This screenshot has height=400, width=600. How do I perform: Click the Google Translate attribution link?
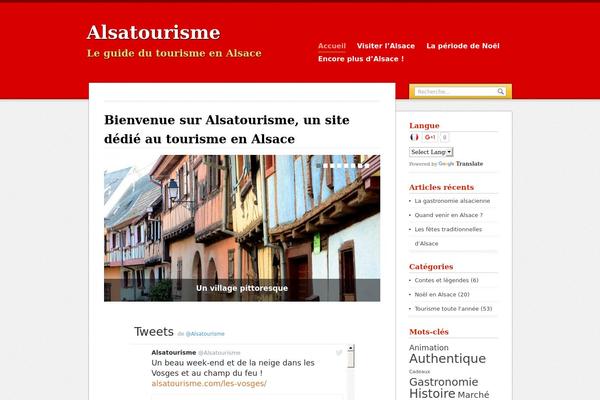pos(461,164)
